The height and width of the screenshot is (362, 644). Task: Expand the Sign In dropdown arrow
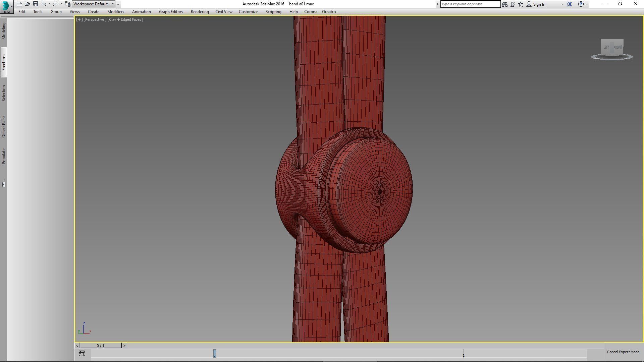562,4
